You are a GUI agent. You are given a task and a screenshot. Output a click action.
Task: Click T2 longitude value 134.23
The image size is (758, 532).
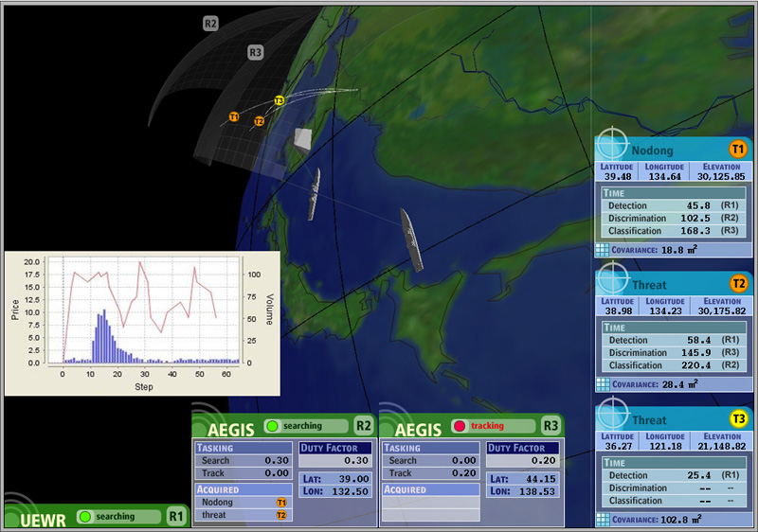(x=665, y=311)
